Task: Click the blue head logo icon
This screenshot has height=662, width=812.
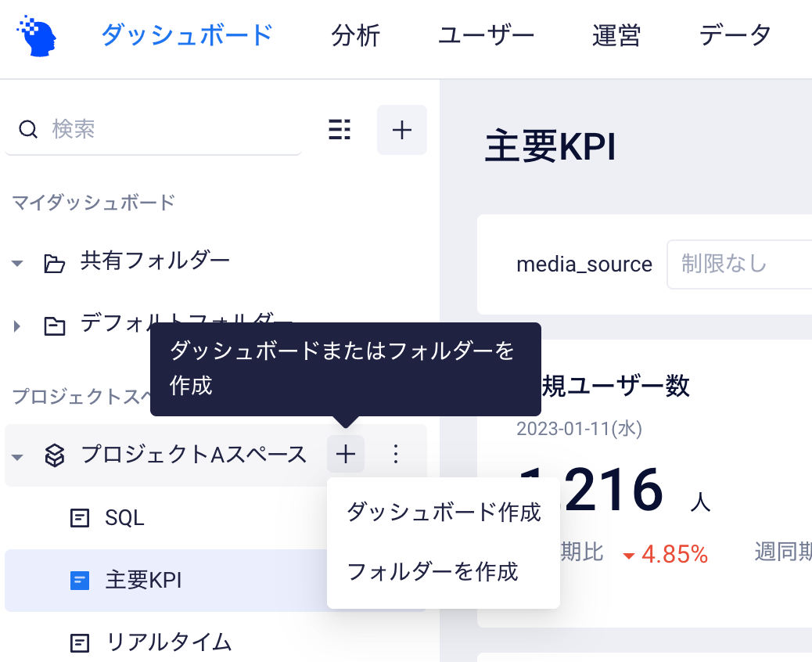Action: point(37,36)
